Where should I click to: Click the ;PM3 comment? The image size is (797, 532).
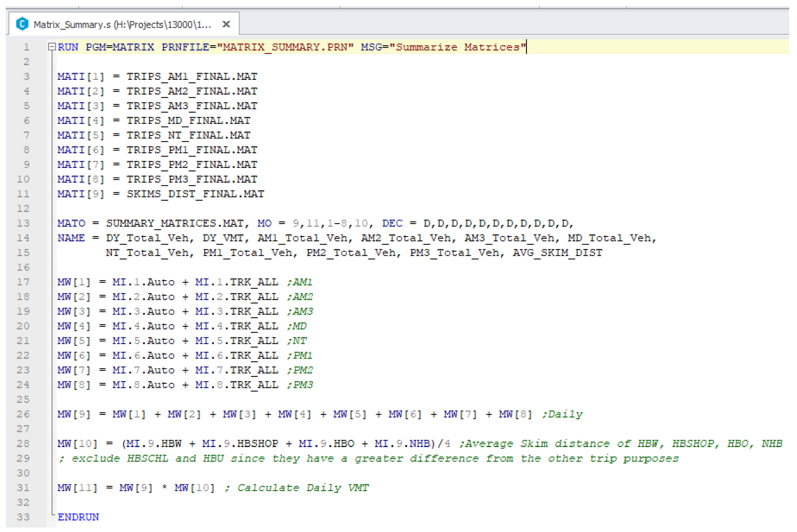point(300,385)
